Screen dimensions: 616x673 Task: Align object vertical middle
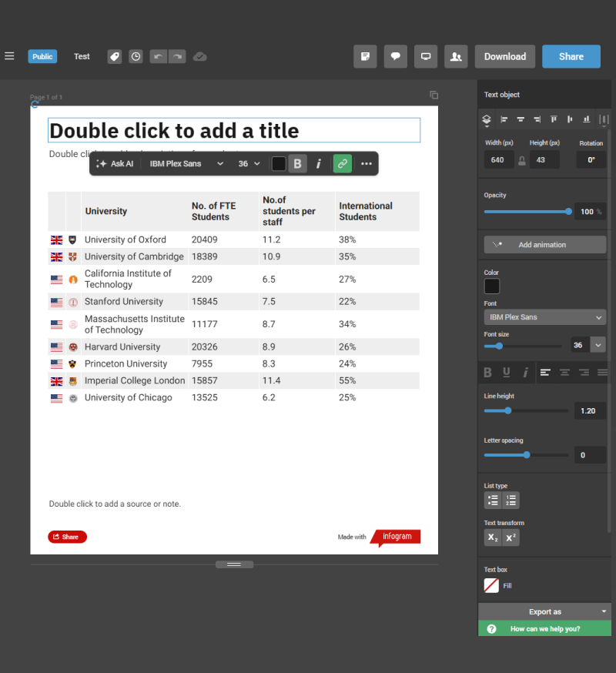coord(570,119)
